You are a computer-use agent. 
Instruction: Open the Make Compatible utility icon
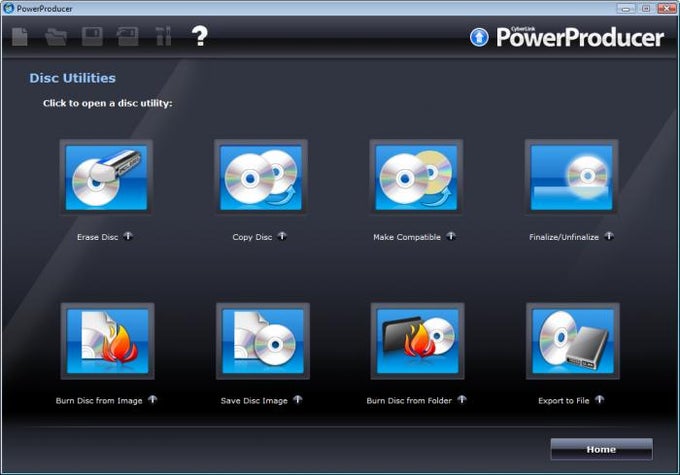[416, 177]
